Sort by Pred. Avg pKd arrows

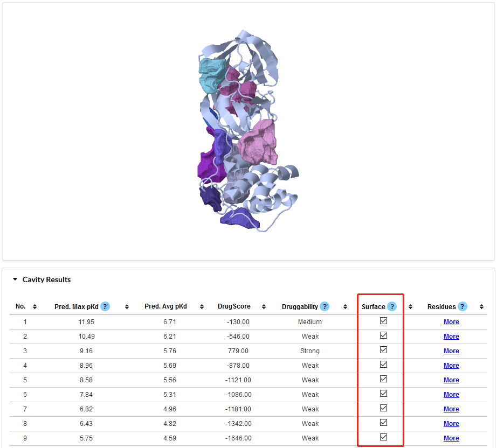coord(202,306)
